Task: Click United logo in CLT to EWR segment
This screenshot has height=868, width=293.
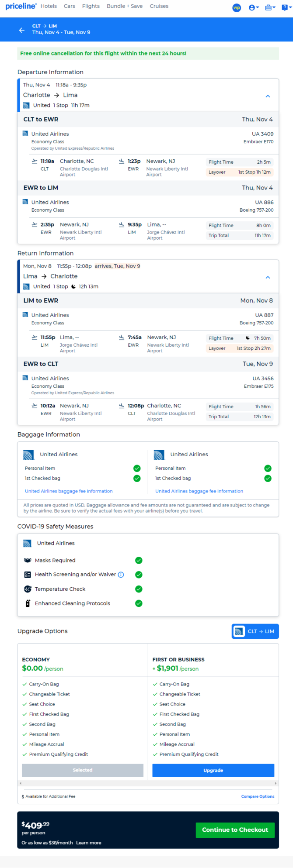Action: click(x=25, y=134)
